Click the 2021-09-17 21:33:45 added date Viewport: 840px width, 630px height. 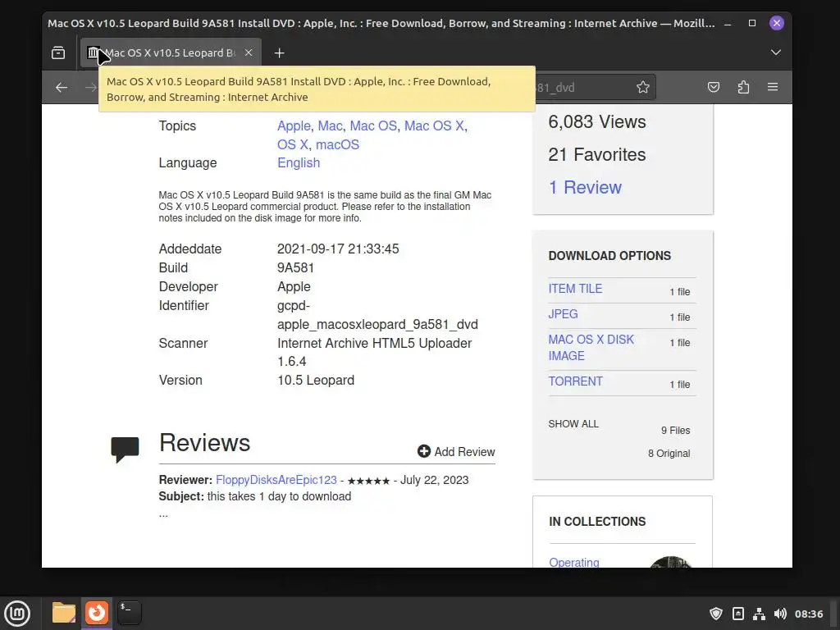pyautogui.click(x=337, y=249)
